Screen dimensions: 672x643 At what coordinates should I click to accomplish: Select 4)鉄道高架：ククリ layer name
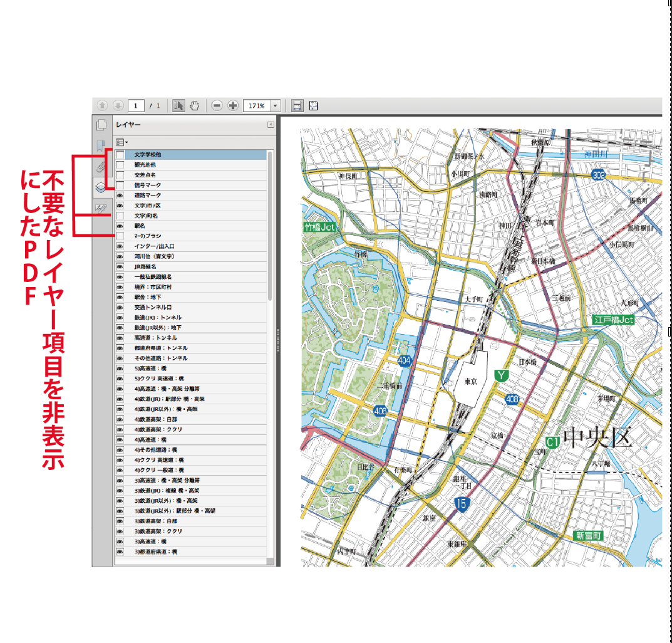(158, 429)
